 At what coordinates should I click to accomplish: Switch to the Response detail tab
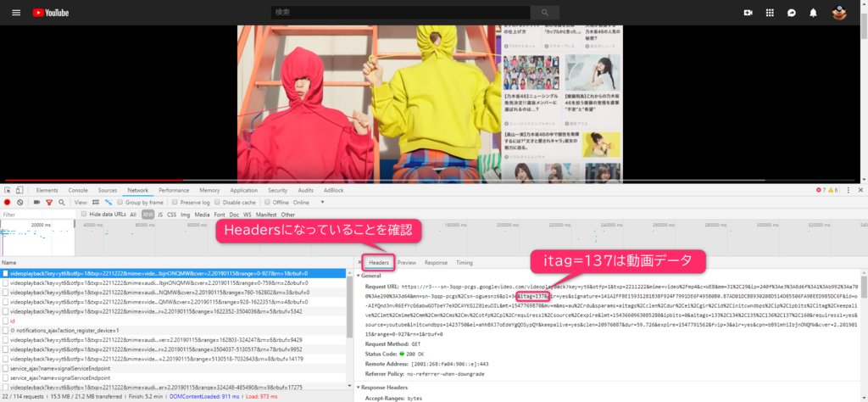pyautogui.click(x=436, y=262)
